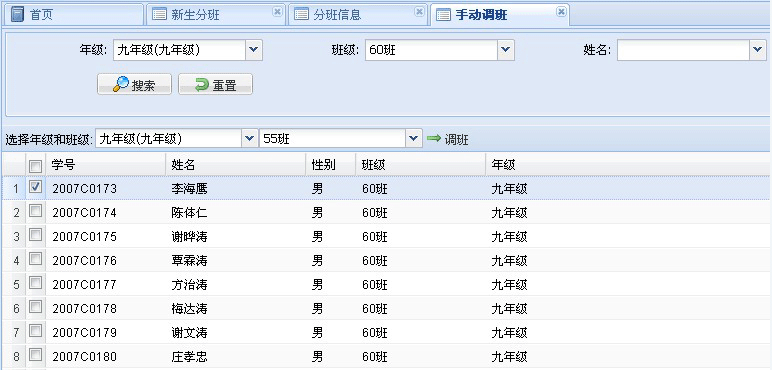This screenshot has height=370, width=772.
Task: Check the checkbox for 梅达涛
Action: click(35, 307)
